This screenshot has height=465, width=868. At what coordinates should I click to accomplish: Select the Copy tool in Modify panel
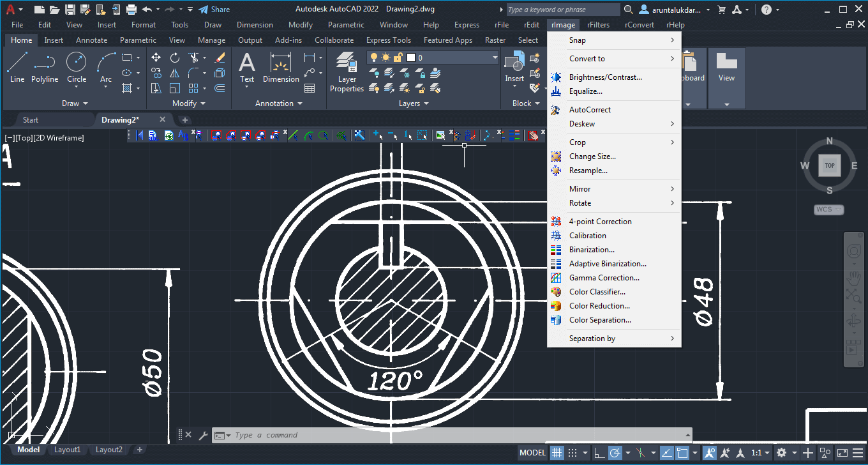156,73
